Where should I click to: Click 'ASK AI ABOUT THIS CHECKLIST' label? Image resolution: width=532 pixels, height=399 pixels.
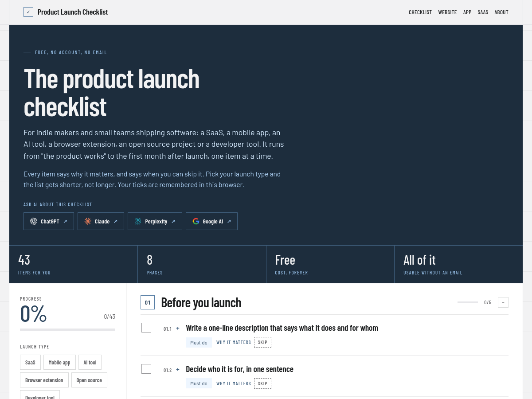click(x=58, y=204)
